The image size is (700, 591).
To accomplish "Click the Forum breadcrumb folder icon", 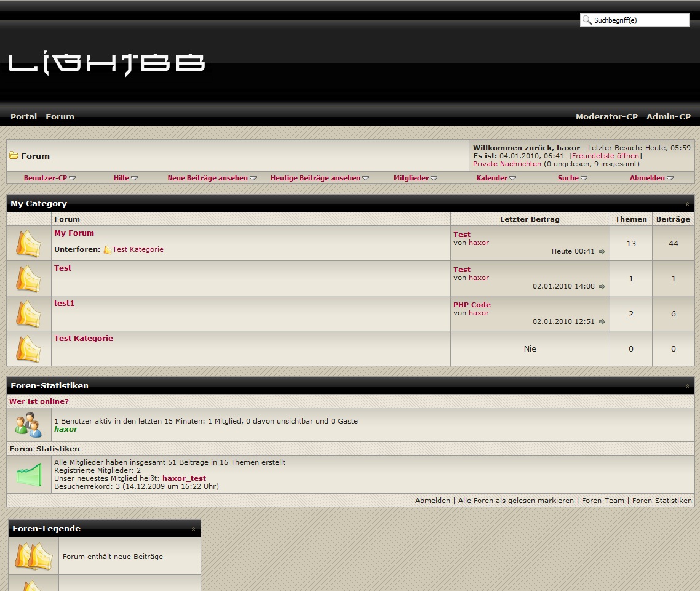I will [x=14, y=156].
